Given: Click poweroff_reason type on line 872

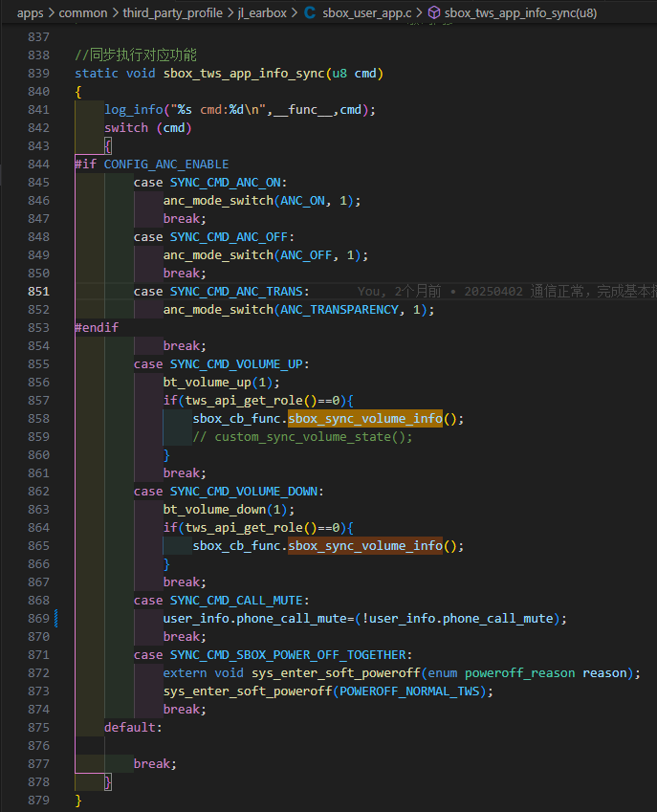Looking at the screenshot, I should [520, 673].
